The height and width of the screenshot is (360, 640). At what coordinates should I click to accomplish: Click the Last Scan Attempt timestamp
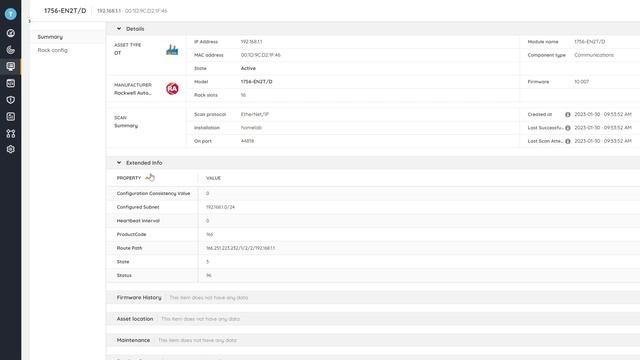tap(603, 141)
